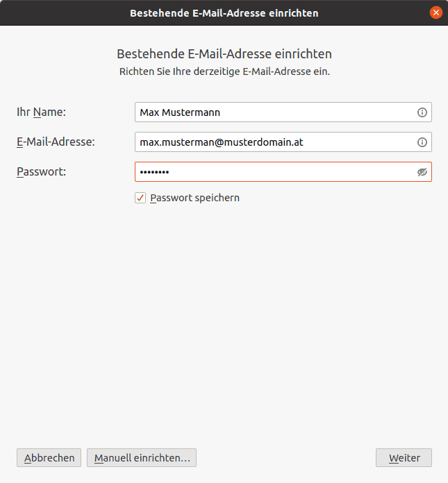Image resolution: width=448 pixels, height=483 pixels.
Task: Reveal the password with the eye icon
Action: pos(422,172)
